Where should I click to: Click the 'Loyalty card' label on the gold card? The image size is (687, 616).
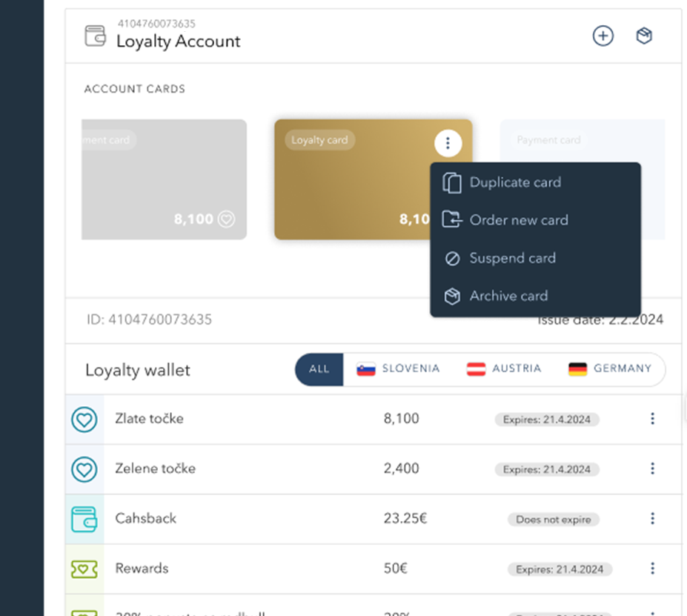point(319,140)
